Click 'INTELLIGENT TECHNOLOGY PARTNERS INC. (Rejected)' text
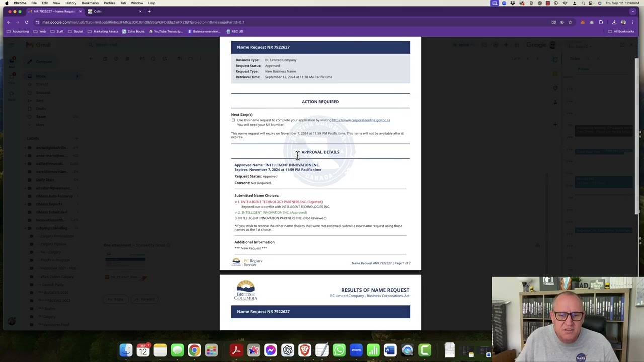This screenshot has height=362, width=644. pos(282,202)
